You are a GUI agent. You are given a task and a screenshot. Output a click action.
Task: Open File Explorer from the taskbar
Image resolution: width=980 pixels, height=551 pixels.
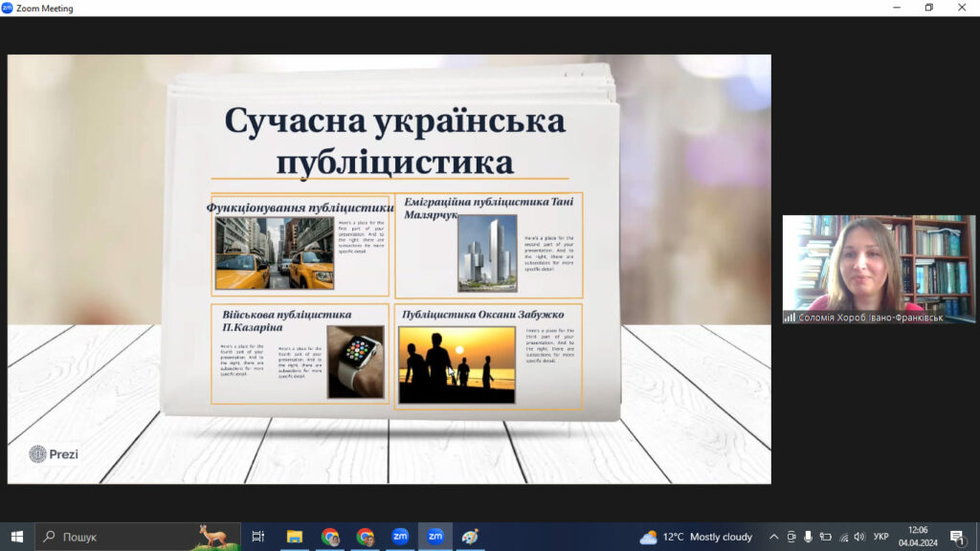294,537
